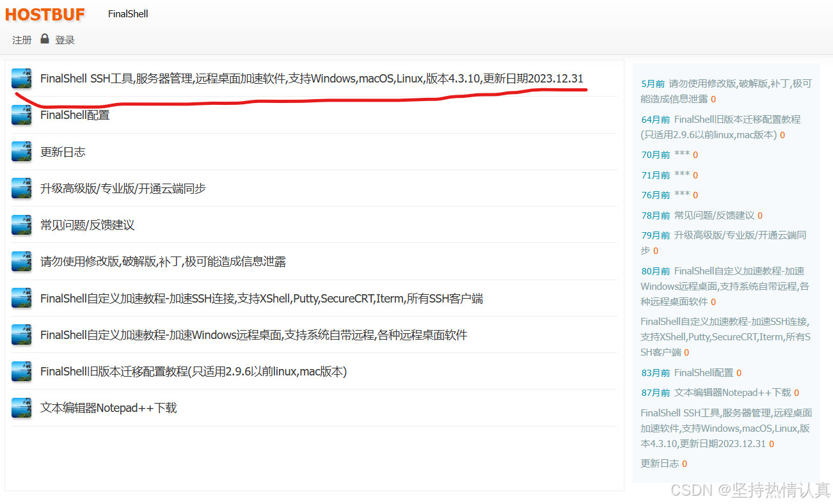Click the 64月前 timestamp in sidebar
This screenshot has width=833, height=504.
[656, 120]
